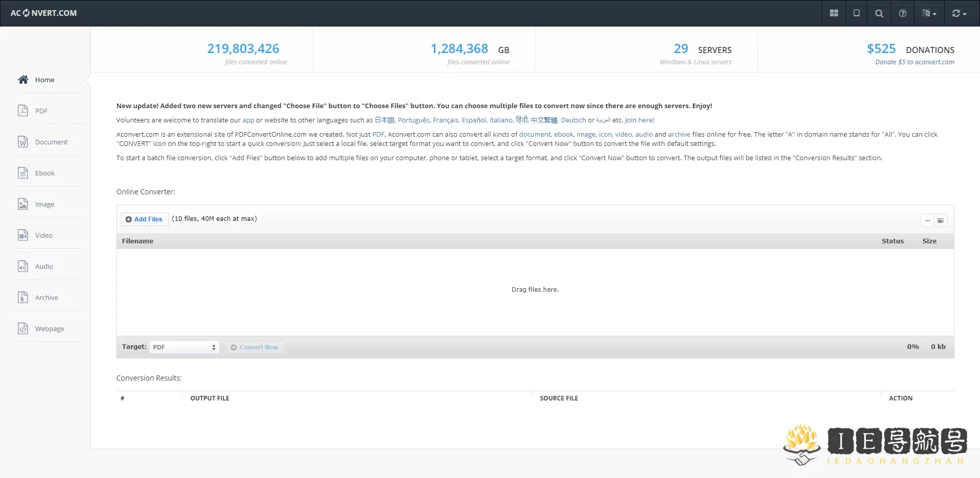This screenshot has height=478, width=980.
Task: Click the help question mark icon
Action: tap(902, 13)
